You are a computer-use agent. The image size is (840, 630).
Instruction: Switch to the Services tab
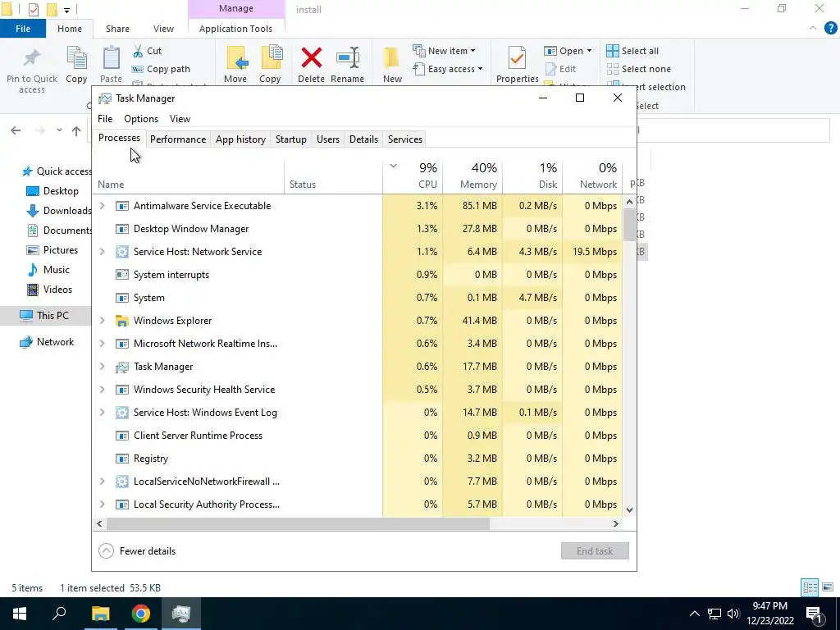(x=405, y=139)
